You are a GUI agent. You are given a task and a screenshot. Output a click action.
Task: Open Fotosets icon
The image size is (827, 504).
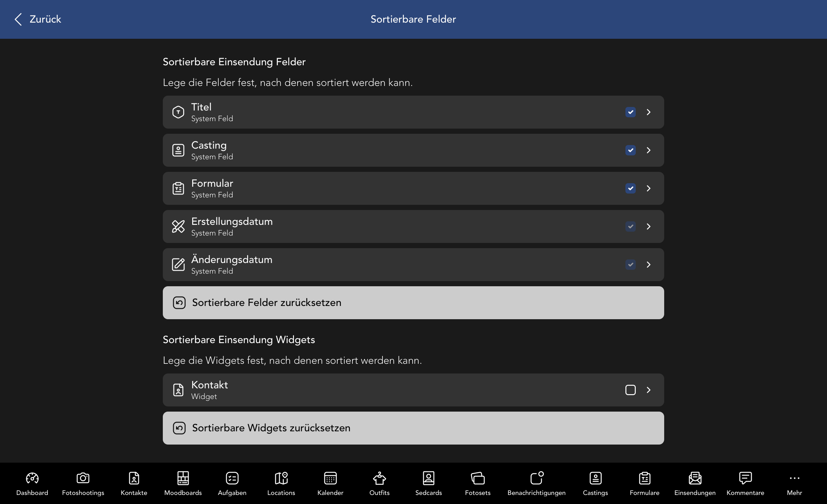tap(477, 478)
